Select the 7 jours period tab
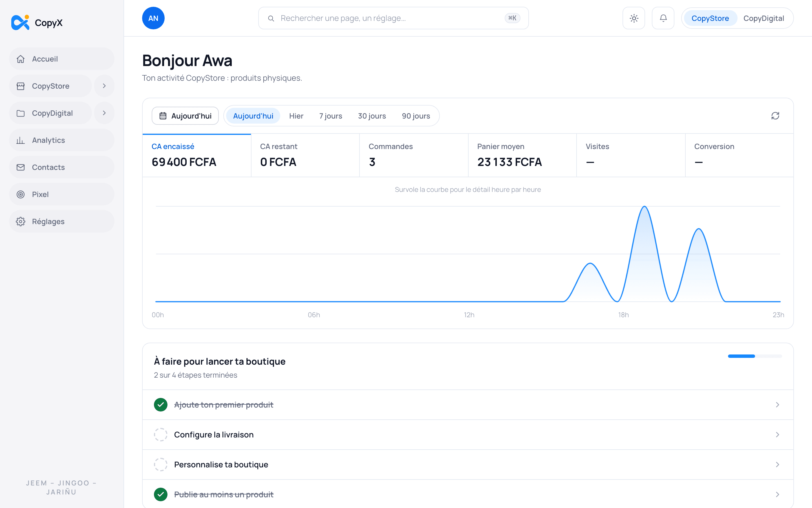Screen dimensions: 812x508 (x=330, y=116)
